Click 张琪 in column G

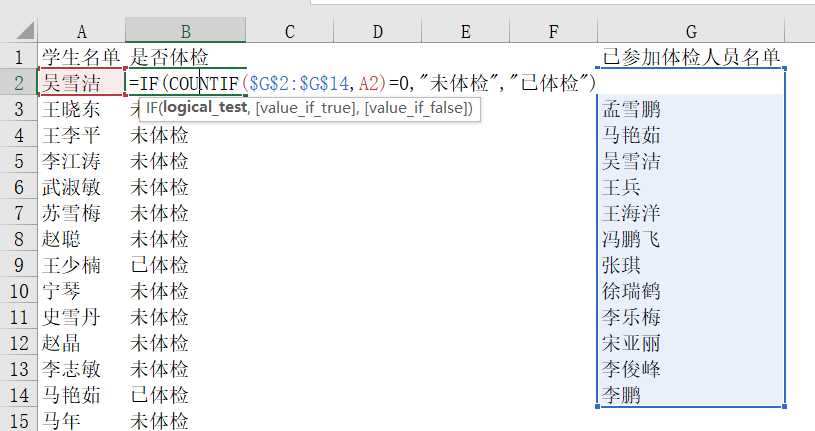(x=691, y=265)
